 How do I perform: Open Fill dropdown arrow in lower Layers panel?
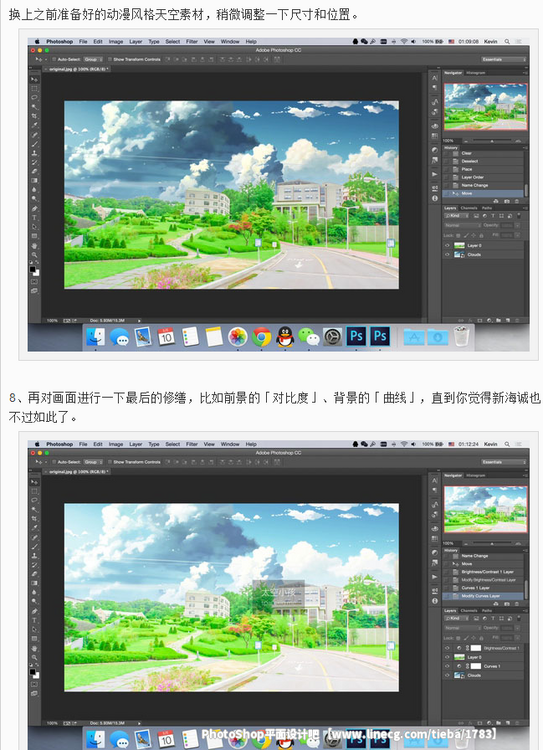(517, 638)
